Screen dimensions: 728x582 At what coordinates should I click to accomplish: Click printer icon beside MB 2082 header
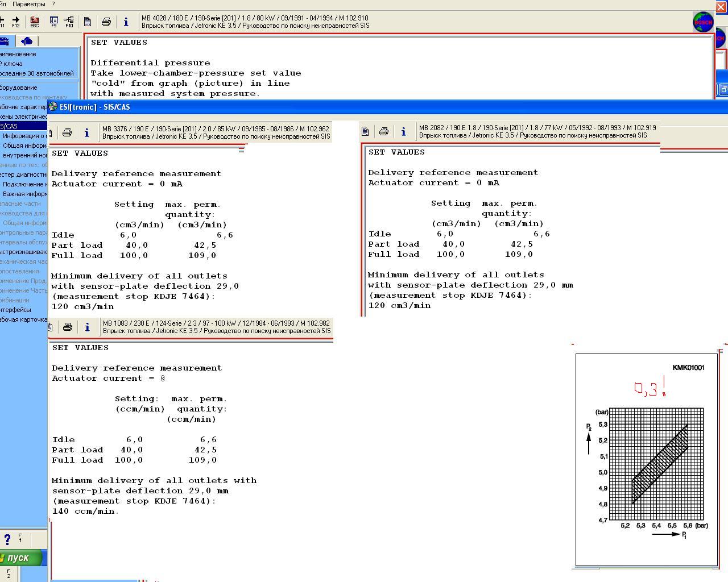pyautogui.click(x=384, y=131)
